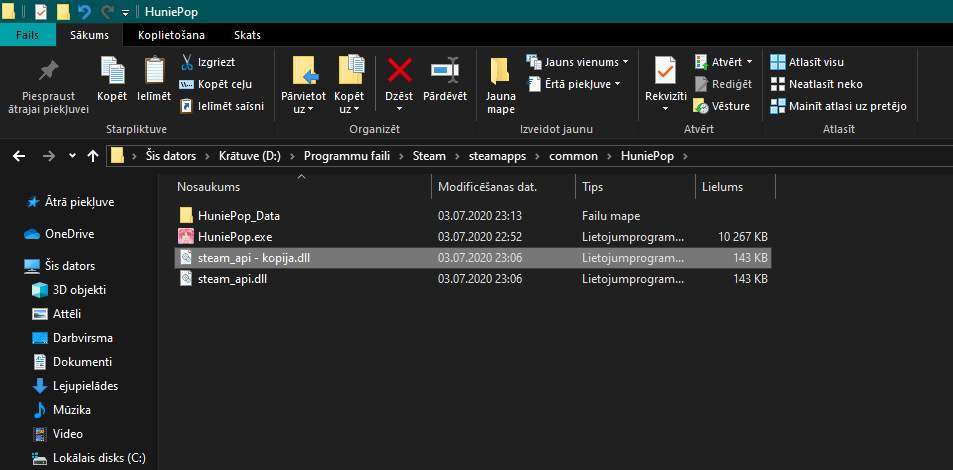
Task: Switch to the Sākums ribbon tab
Action: pos(89,35)
